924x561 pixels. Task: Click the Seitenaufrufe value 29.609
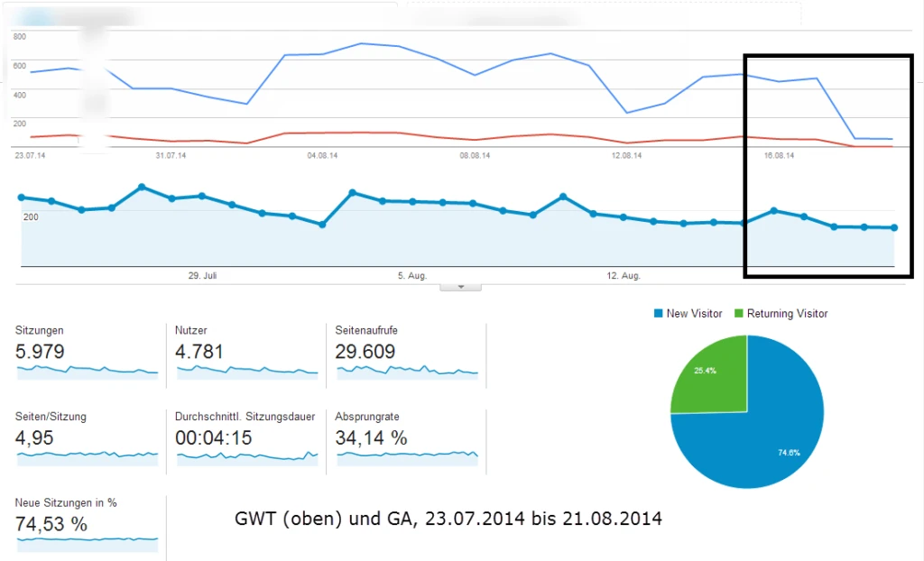pyautogui.click(x=365, y=352)
